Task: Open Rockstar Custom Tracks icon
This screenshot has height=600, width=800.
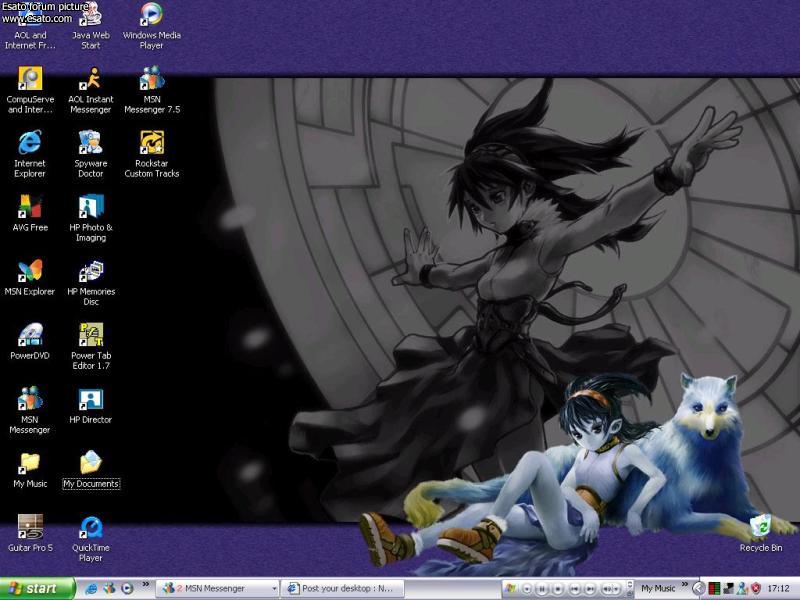Action: tap(152, 154)
